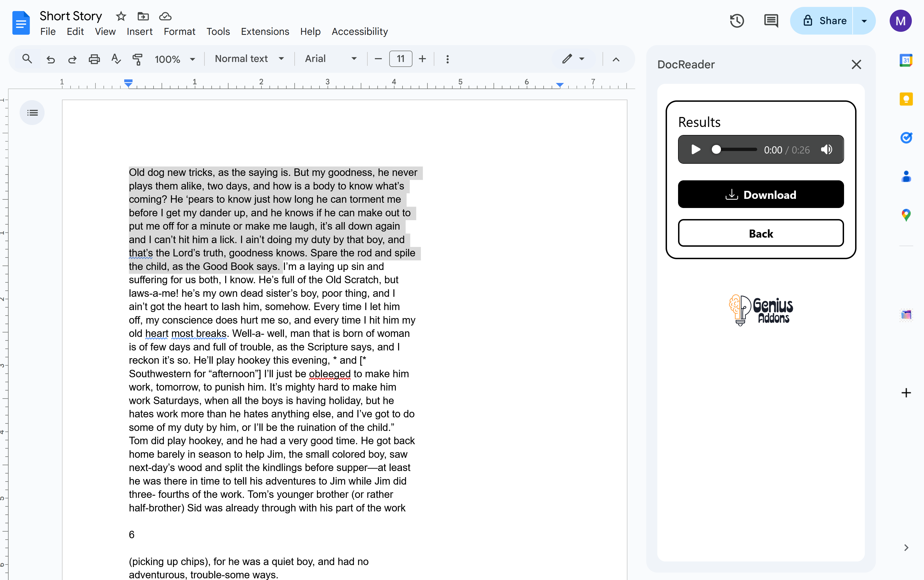Screen dimensions: 924x580
Task: Open version history clock icon
Action: click(737, 21)
